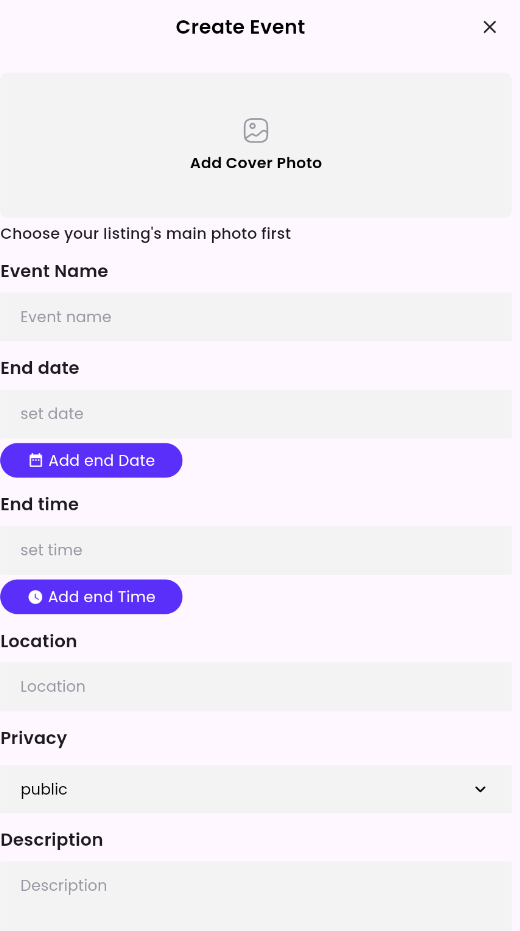Viewport: 520px width, 931px height.
Task: Click the image placeholder icon for cover photo
Action: click(x=256, y=131)
